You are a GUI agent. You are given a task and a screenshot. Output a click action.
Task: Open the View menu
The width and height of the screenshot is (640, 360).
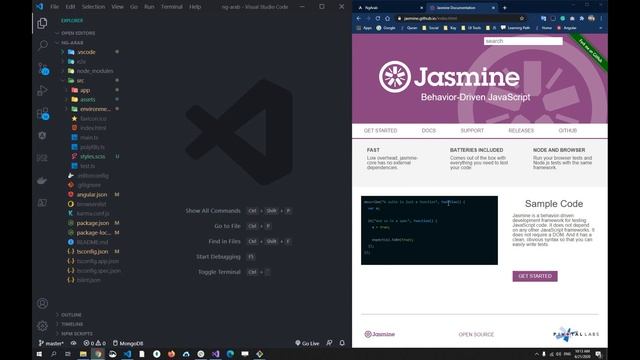click(117, 7)
